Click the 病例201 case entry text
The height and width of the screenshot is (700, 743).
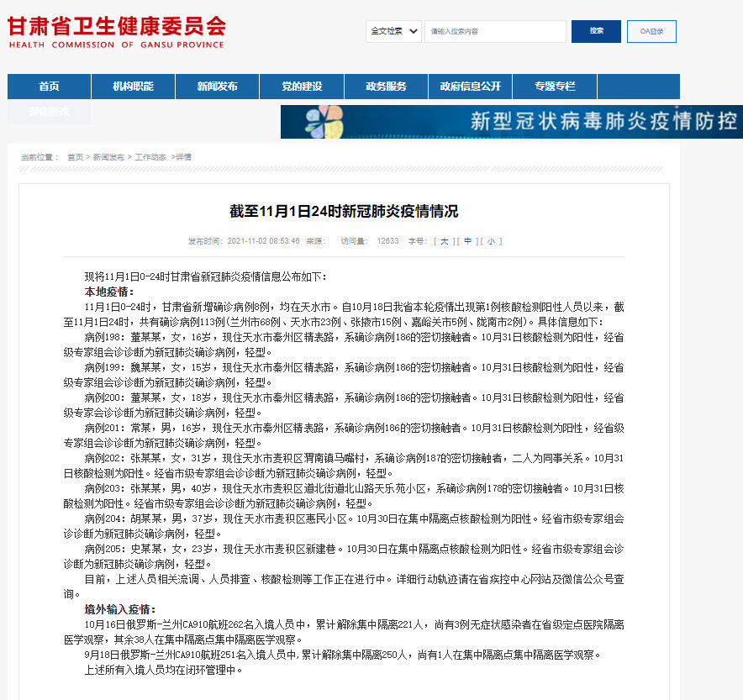click(344, 436)
